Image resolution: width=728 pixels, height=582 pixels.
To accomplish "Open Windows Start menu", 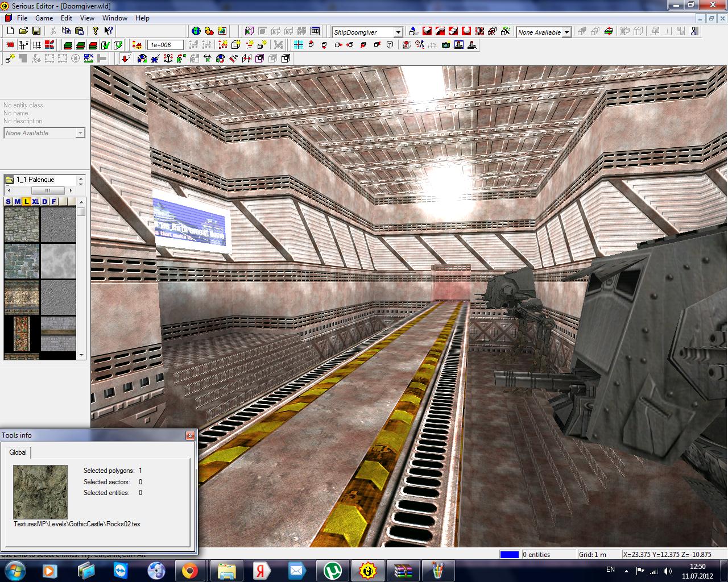I will point(15,570).
